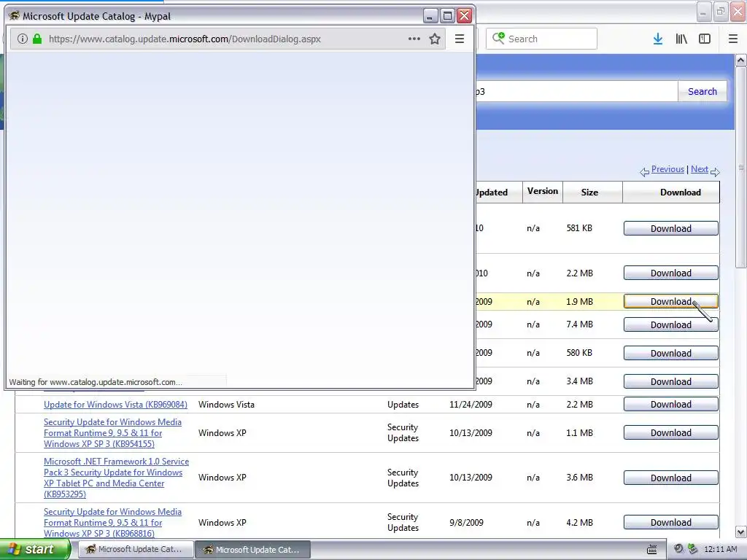Download the 7.4 MB update

[x=671, y=324]
